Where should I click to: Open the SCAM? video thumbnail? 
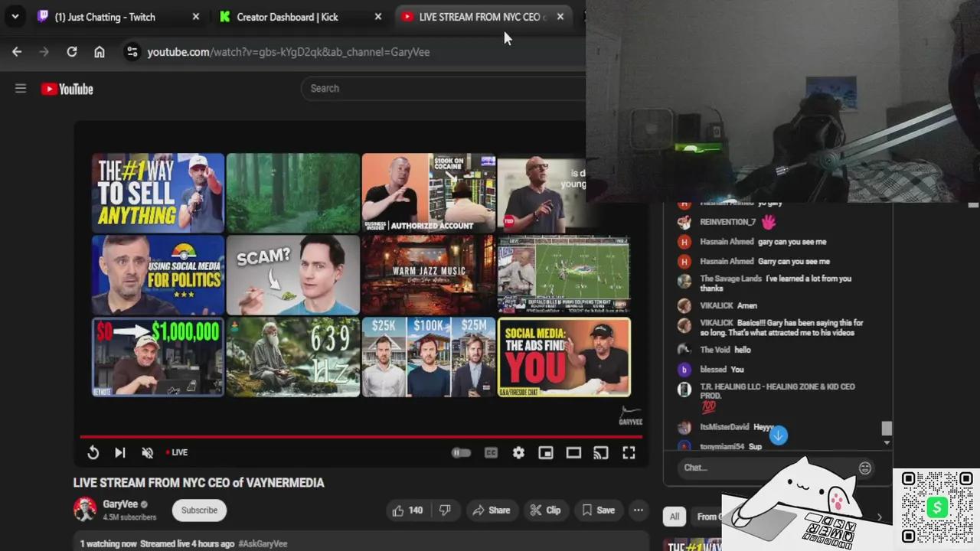[x=293, y=275]
